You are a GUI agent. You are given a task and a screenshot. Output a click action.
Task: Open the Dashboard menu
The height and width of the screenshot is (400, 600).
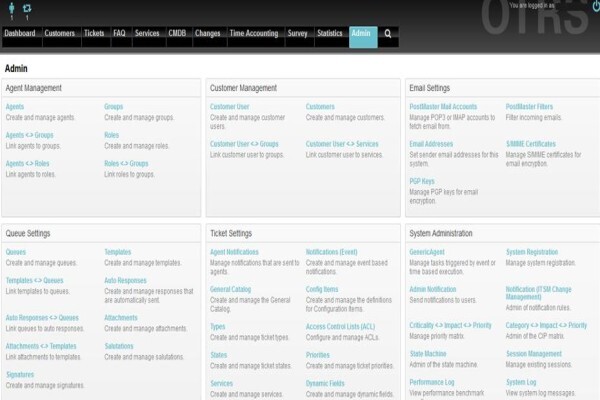(20, 33)
